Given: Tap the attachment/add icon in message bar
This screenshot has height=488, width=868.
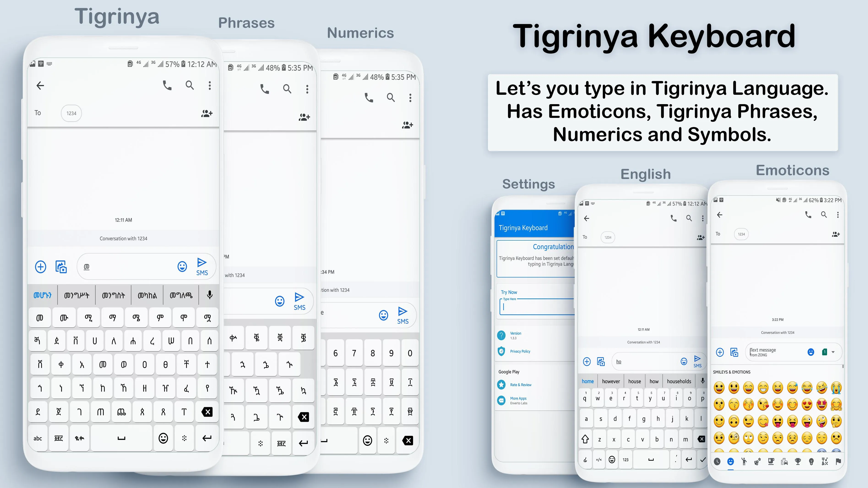Looking at the screenshot, I should 40,266.
